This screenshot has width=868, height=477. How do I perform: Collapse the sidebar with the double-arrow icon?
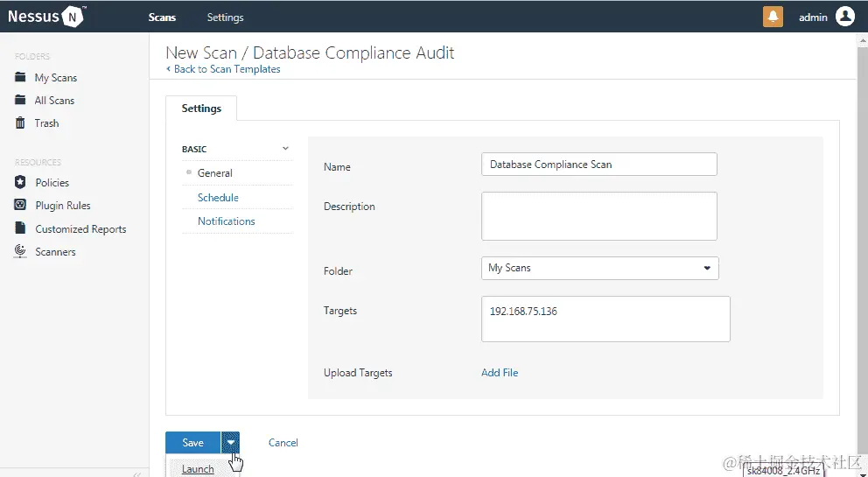click(x=136, y=473)
